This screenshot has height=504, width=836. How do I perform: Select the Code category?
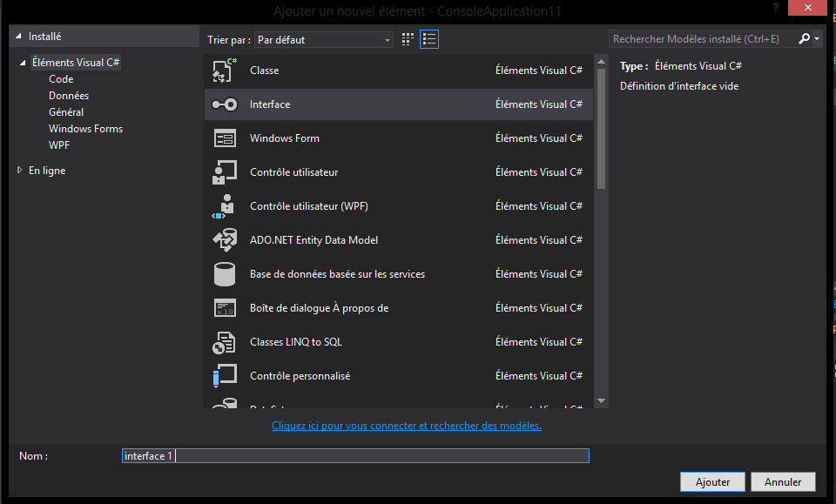(59, 78)
